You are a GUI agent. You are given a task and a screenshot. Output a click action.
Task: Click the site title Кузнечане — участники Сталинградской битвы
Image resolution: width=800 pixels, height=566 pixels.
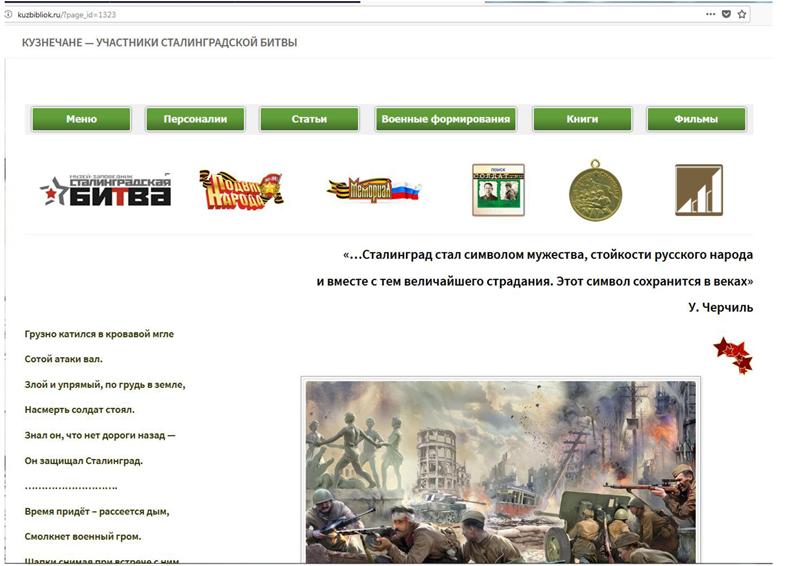(160, 43)
